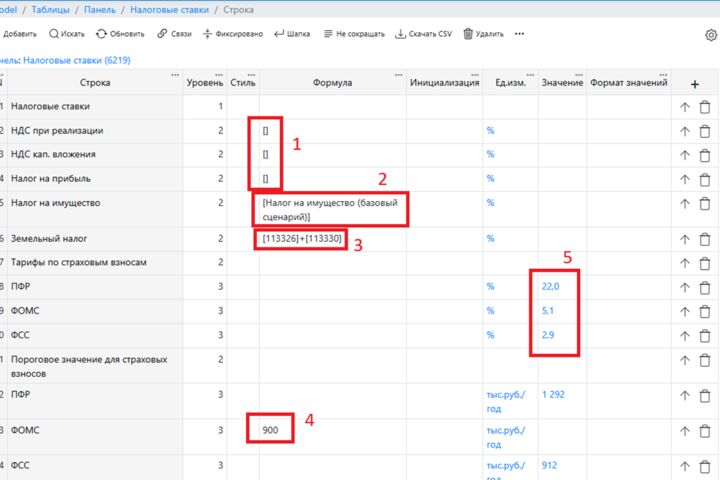This screenshot has width=720, height=480.
Task: Move the НДС при реализации row up
Action: pos(685,132)
